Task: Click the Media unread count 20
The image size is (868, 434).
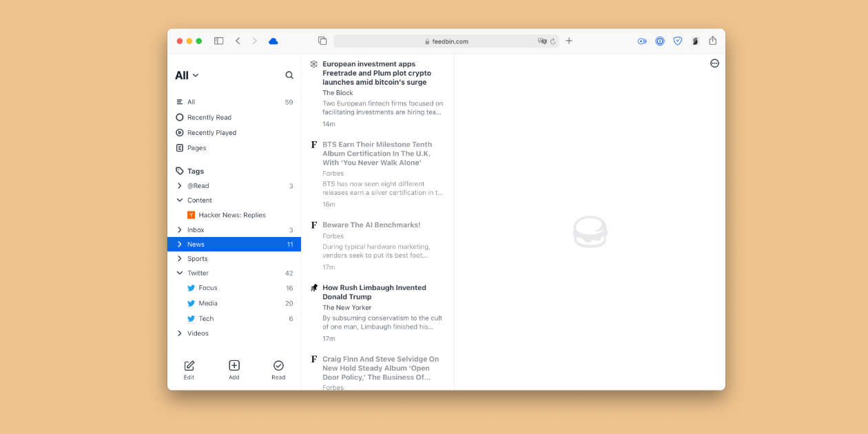Action: (x=289, y=303)
